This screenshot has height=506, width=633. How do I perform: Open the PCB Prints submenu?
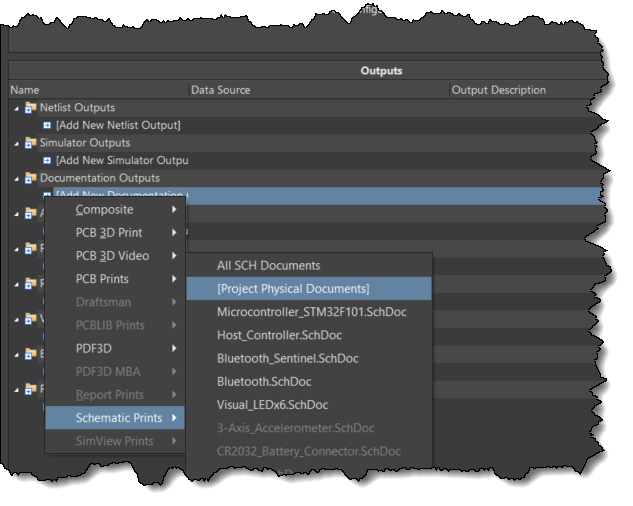pyautogui.click(x=102, y=279)
